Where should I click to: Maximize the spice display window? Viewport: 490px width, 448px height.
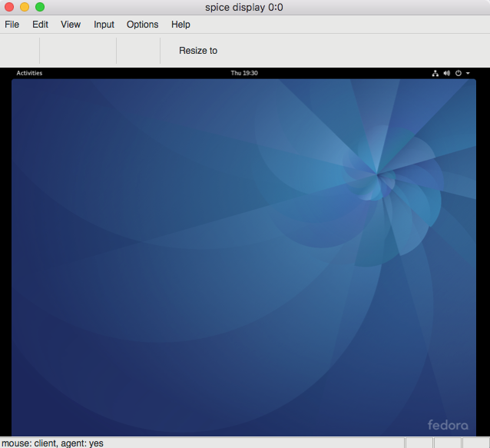[x=40, y=7]
